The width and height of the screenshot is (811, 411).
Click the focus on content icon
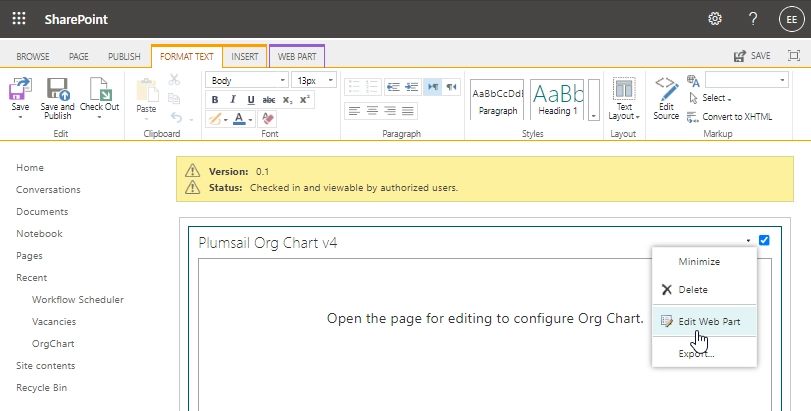click(794, 56)
